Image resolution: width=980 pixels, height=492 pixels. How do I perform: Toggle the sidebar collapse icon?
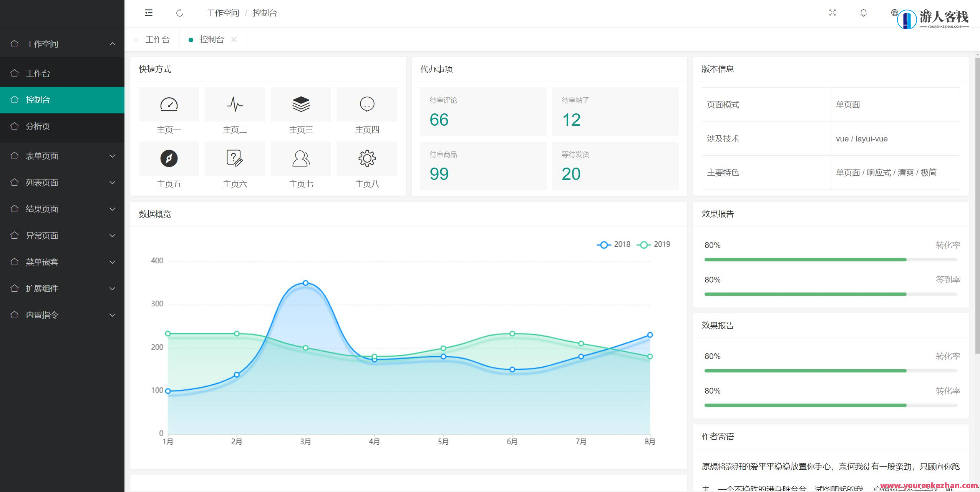[x=149, y=13]
